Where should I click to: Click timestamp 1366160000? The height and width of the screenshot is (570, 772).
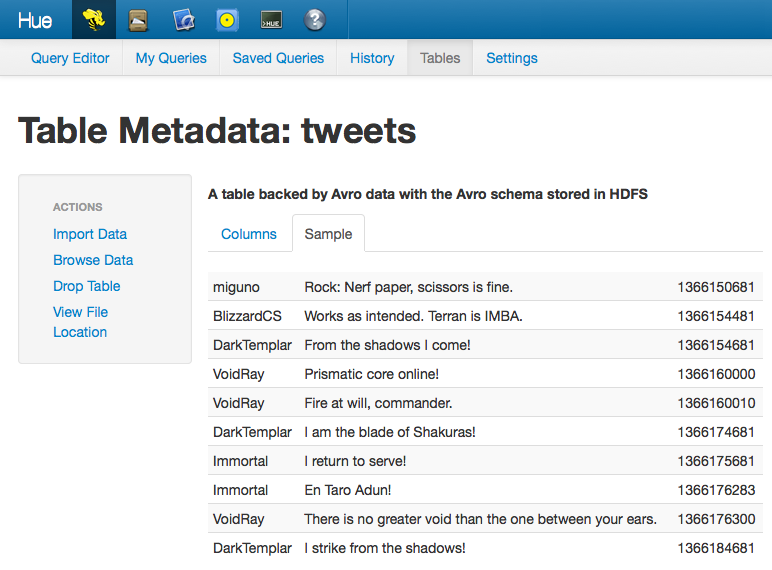click(x=716, y=374)
